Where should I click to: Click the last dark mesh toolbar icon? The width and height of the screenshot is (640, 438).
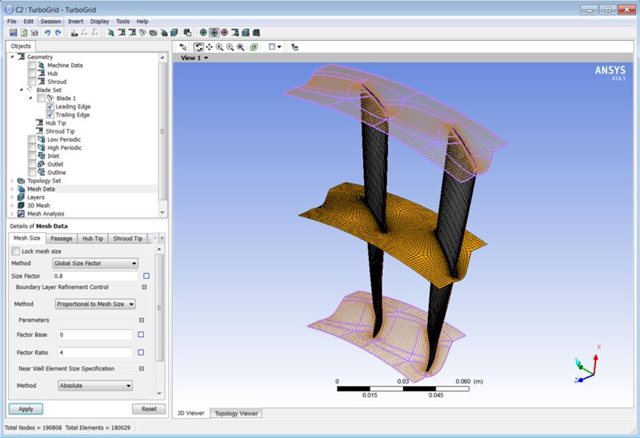(256, 33)
